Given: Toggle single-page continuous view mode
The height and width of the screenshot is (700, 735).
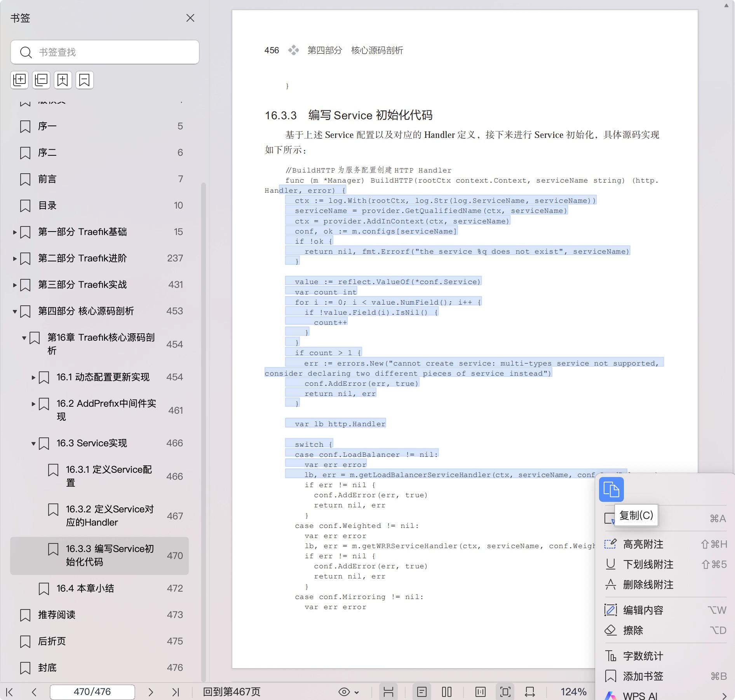Looking at the screenshot, I should click(422, 692).
